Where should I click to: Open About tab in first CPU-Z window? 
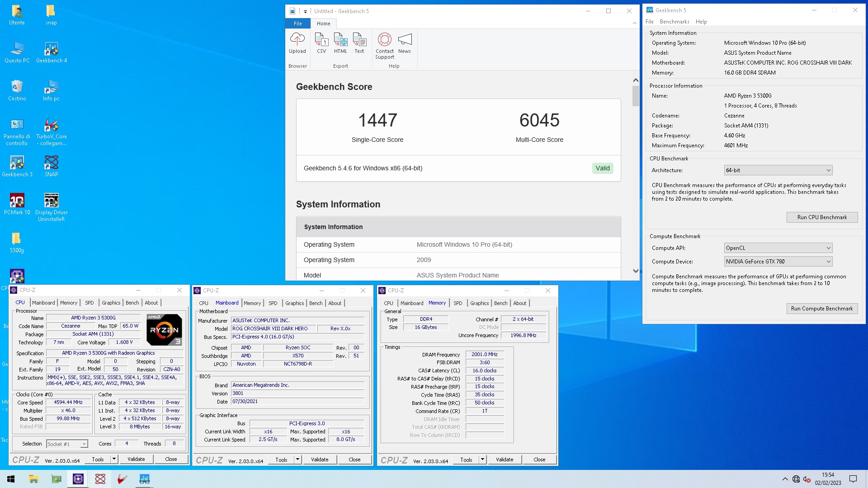(x=151, y=303)
